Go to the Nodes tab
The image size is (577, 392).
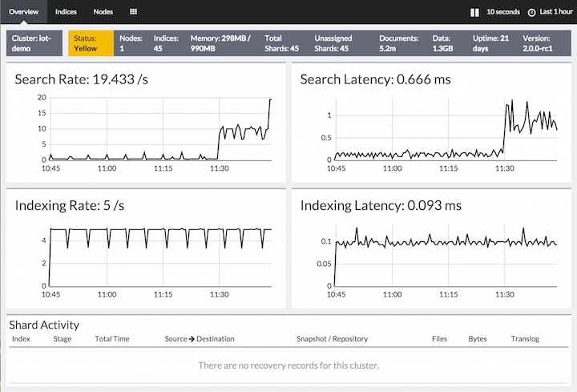point(103,12)
